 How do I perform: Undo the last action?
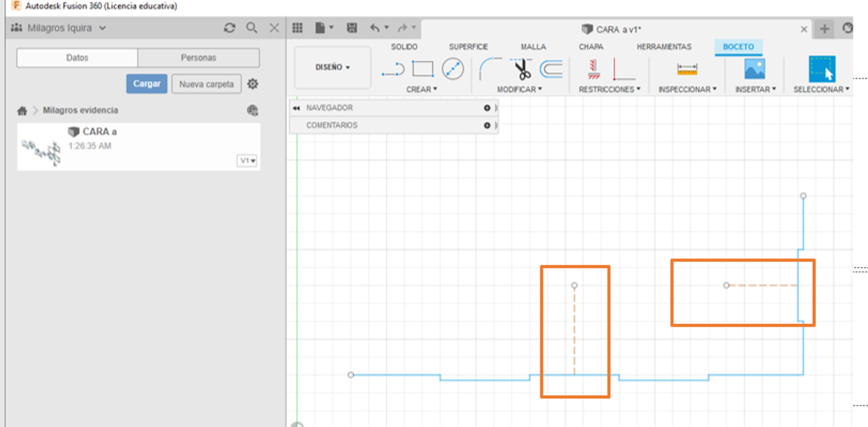tap(375, 28)
